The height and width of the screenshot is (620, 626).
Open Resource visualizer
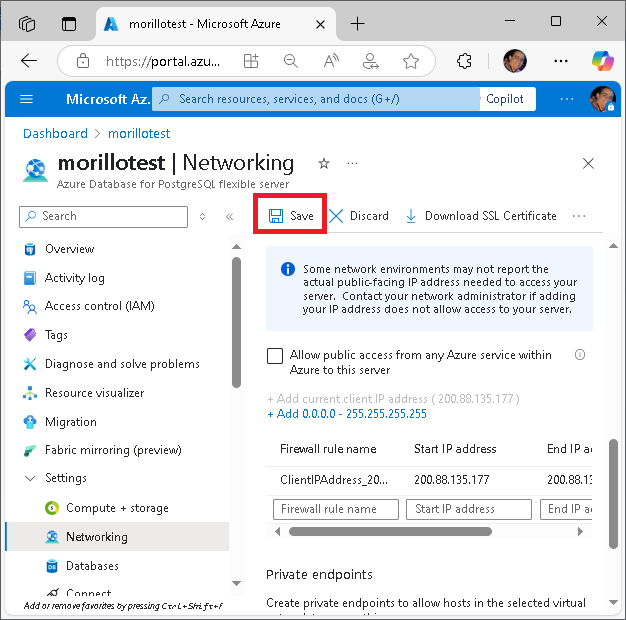pos(94,393)
